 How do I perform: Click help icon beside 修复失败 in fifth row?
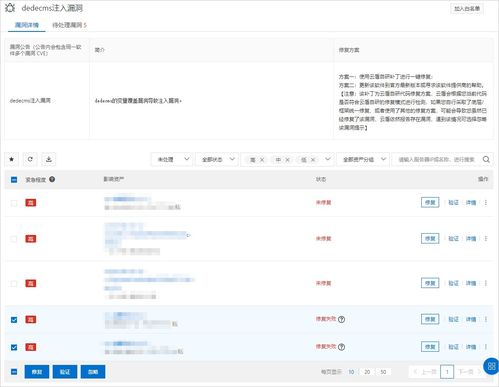pyautogui.click(x=341, y=347)
